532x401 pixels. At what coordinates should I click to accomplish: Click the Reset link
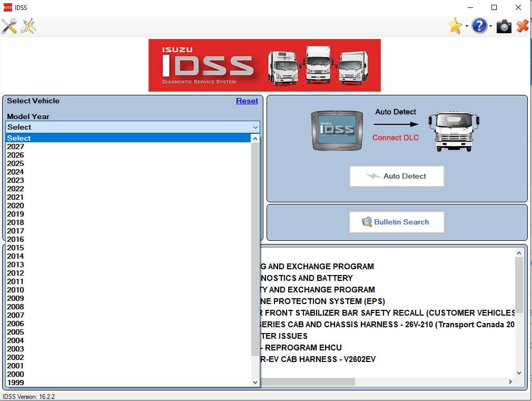[247, 101]
